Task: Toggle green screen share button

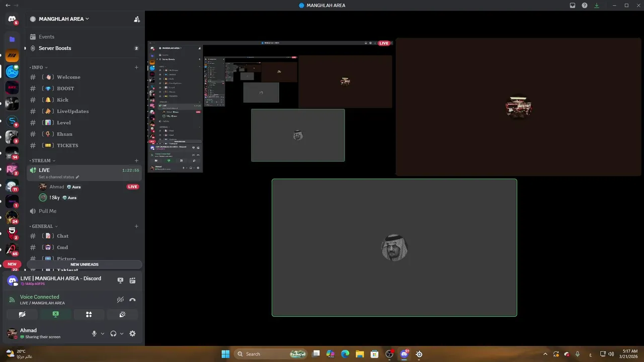Action: pos(56,314)
